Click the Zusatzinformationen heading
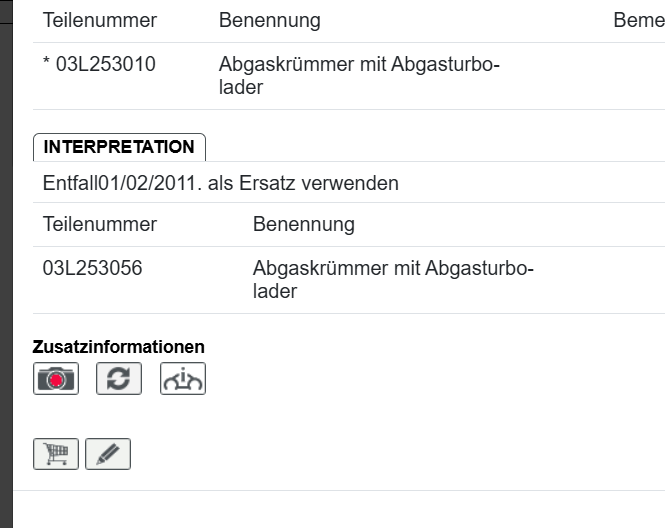The image size is (665, 528). point(119,347)
